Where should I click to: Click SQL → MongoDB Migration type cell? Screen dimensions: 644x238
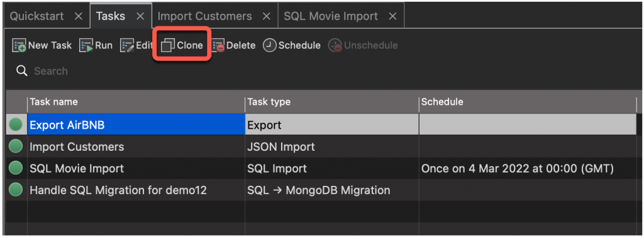tap(332, 190)
